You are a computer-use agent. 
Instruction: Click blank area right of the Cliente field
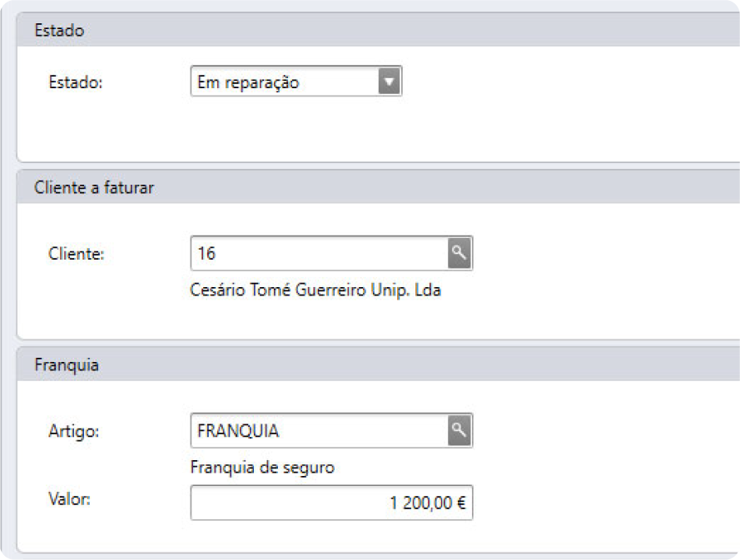click(599, 253)
